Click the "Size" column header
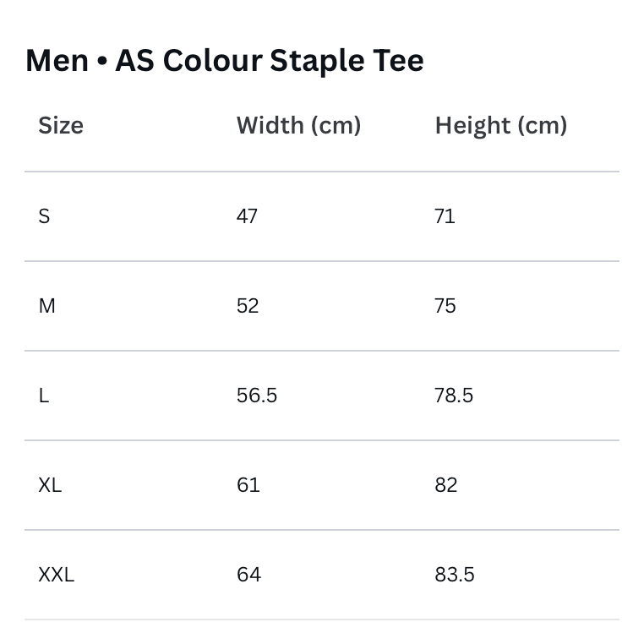Screen dimensions: 644x644 (x=61, y=126)
